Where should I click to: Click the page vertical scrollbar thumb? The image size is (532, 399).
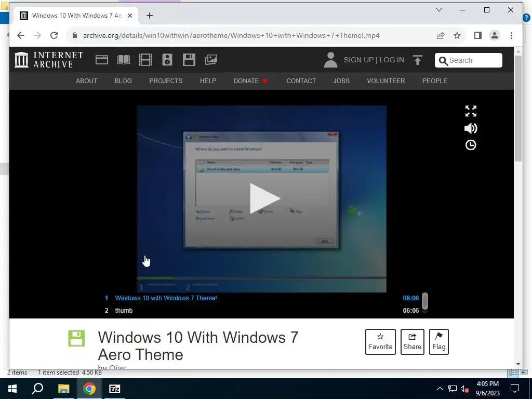click(x=518, y=109)
